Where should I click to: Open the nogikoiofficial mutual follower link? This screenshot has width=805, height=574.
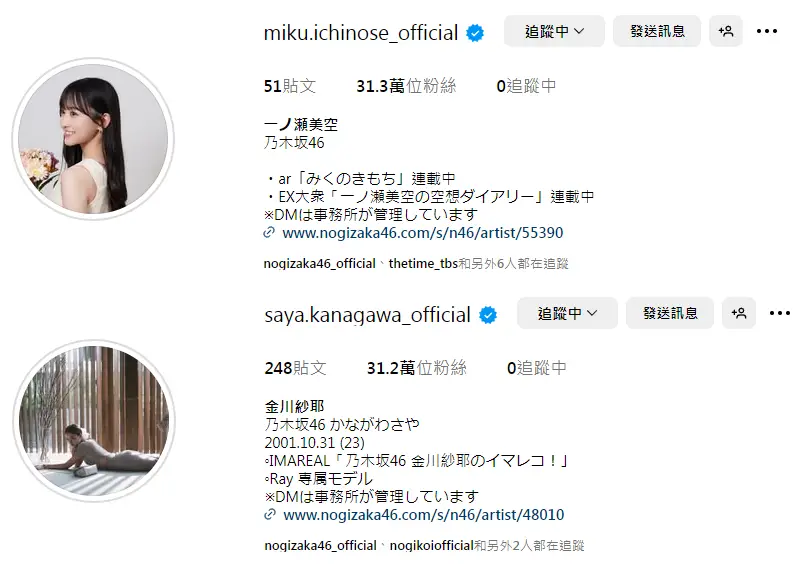[x=431, y=545]
